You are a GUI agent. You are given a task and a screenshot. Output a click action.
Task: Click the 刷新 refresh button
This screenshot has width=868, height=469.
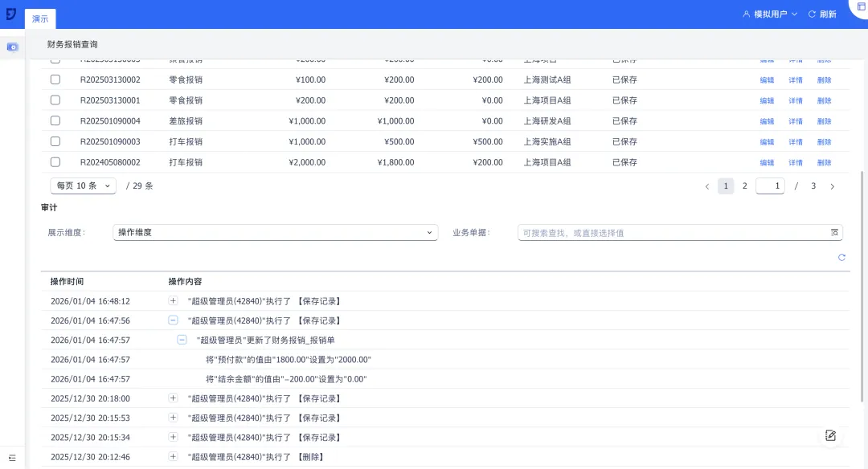pos(822,14)
